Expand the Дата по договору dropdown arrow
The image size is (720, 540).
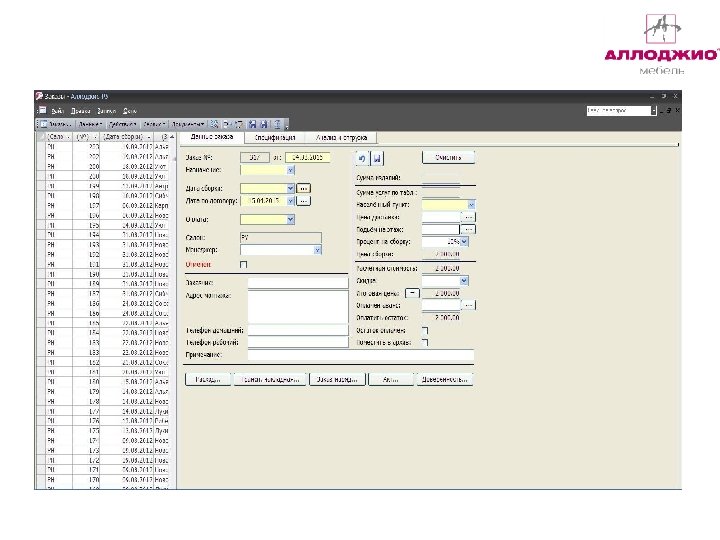click(290, 201)
